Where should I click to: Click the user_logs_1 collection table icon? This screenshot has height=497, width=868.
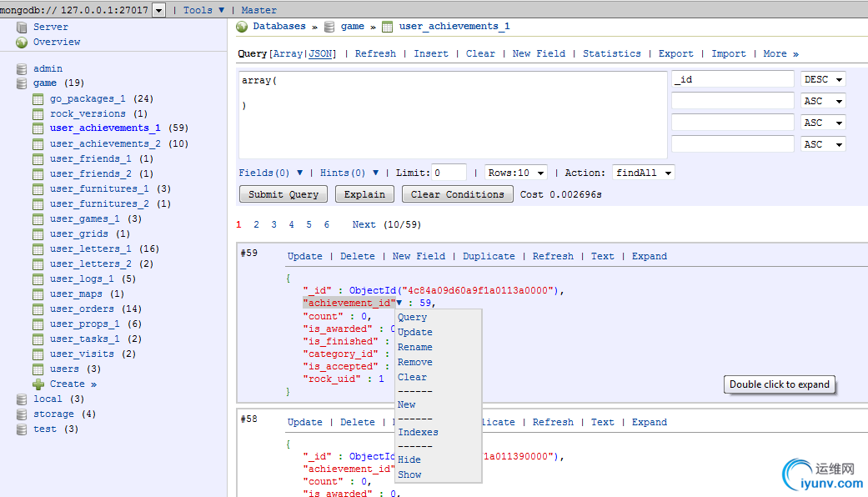[38, 279]
